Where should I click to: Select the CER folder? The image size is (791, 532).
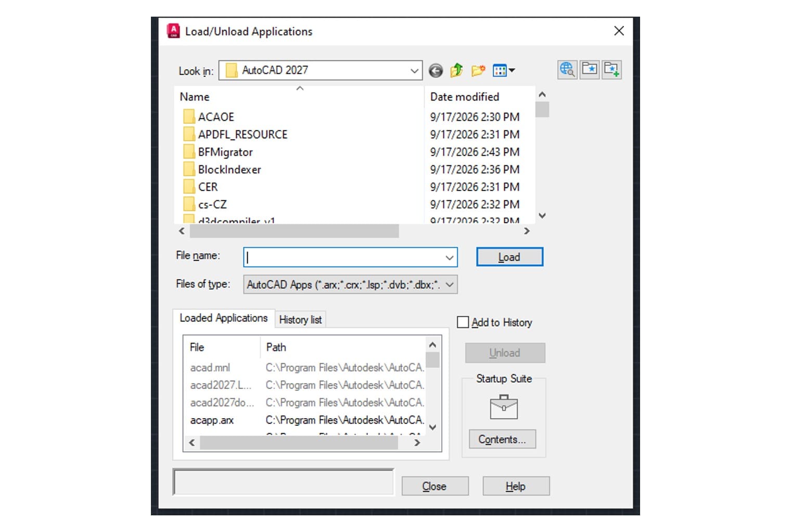200,187
